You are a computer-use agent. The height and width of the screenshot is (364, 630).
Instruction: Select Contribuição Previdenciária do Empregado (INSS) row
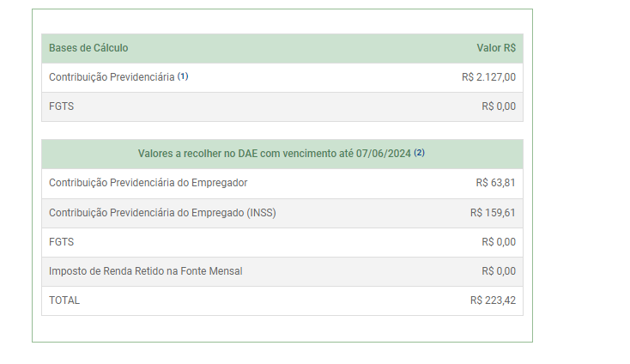coord(282,213)
